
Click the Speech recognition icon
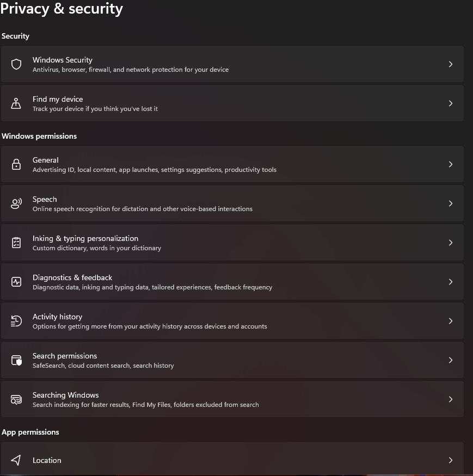tap(16, 203)
